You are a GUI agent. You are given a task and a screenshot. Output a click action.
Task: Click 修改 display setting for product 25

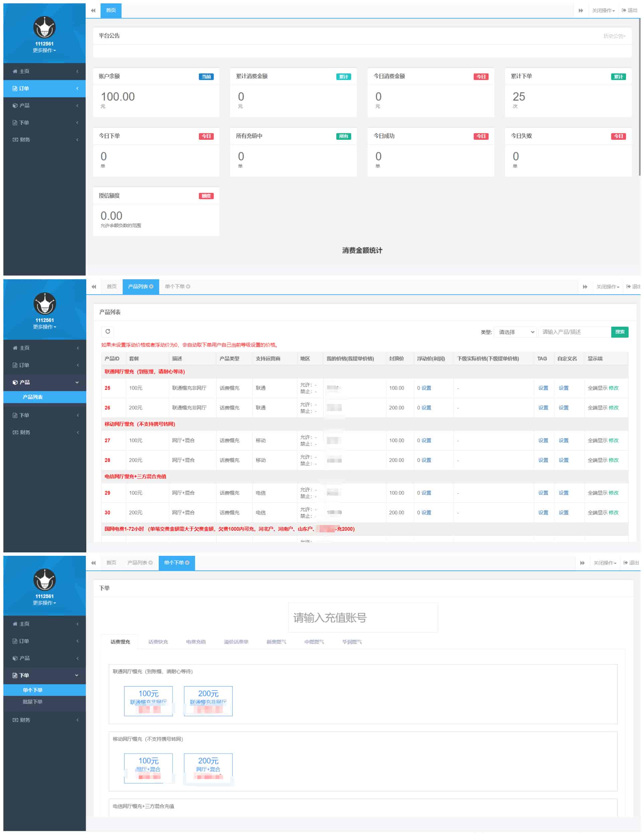pos(613,388)
